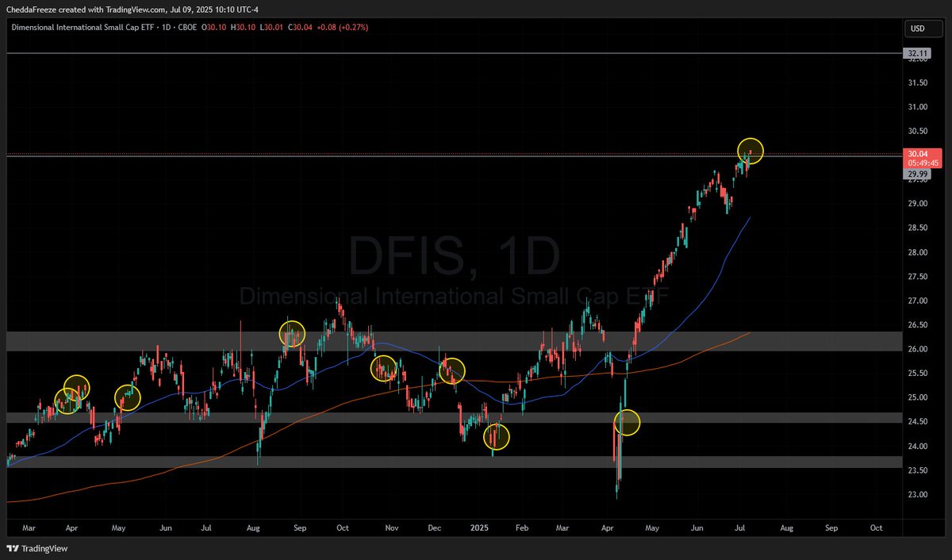Viewport: 952px width, 560px height.
Task: Click the Dec label on time axis
Action: [435, 527]
